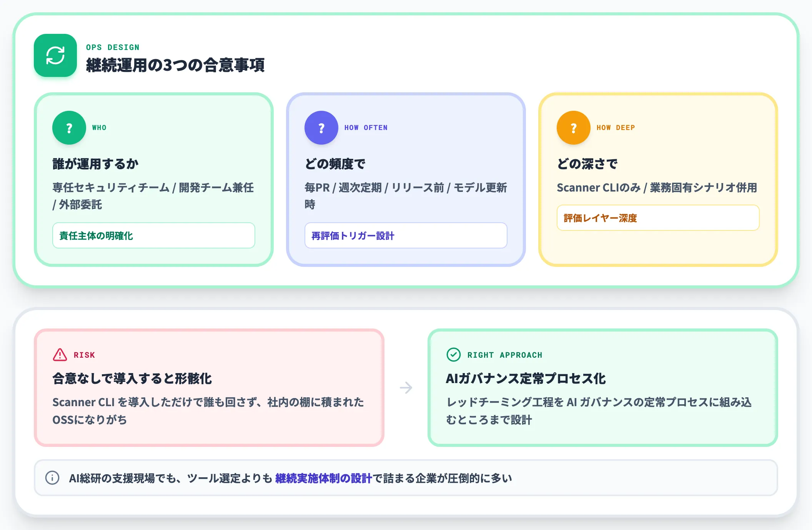Click the 専任セキュリティチーム description text

coord(153,196)
